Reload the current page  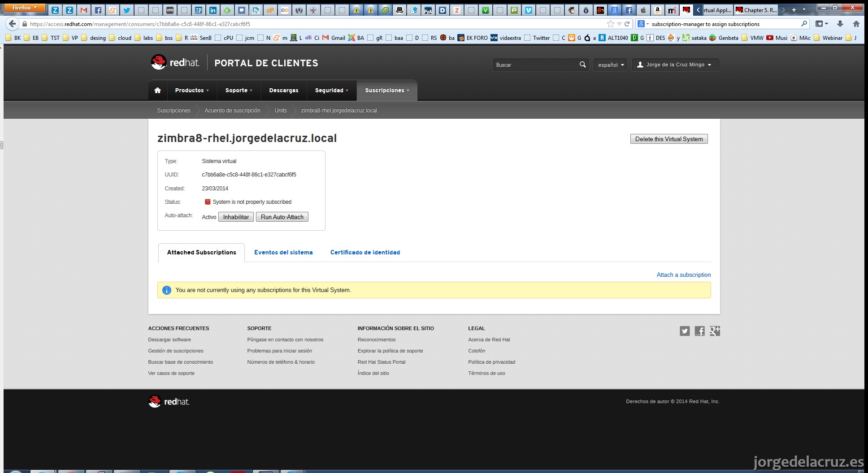(627, 24)
